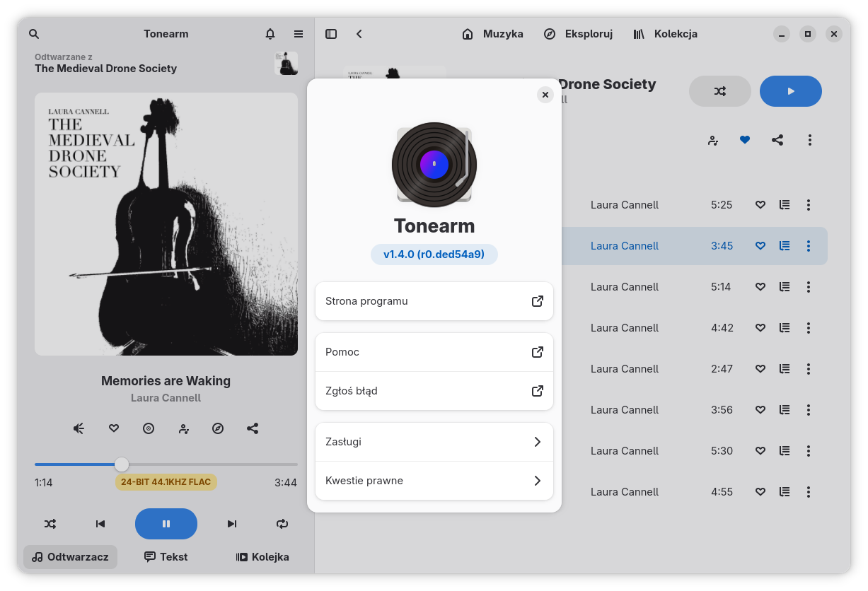Click the playback progress slider knob
This screenshot has height=591, width=868.
[x=122, y=464]
